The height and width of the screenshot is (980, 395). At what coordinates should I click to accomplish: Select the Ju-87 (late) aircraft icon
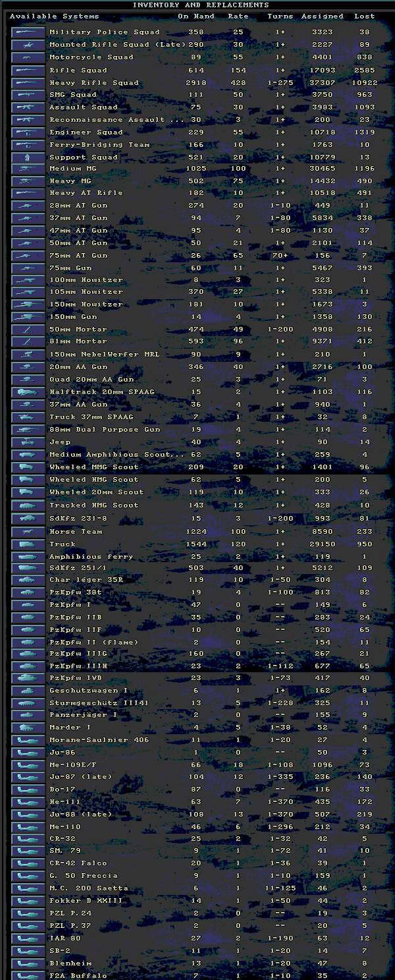point(28,776)
